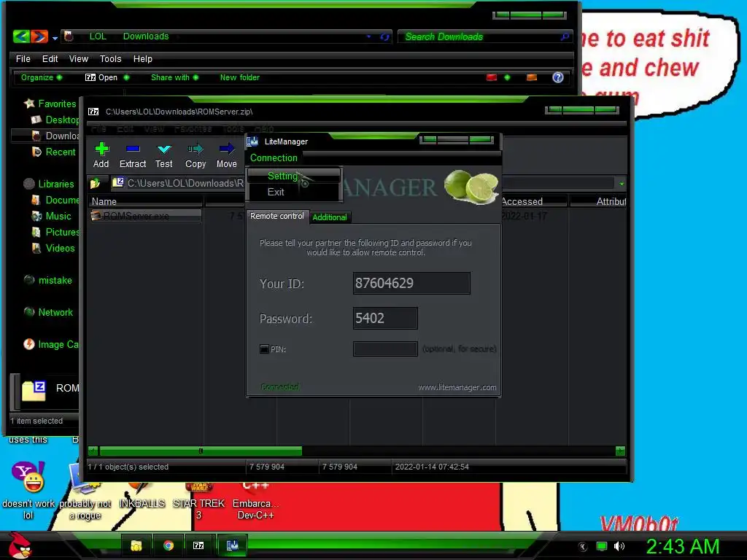Open the Explorer File menu
The image size is (747, 560).
(23, 58)
